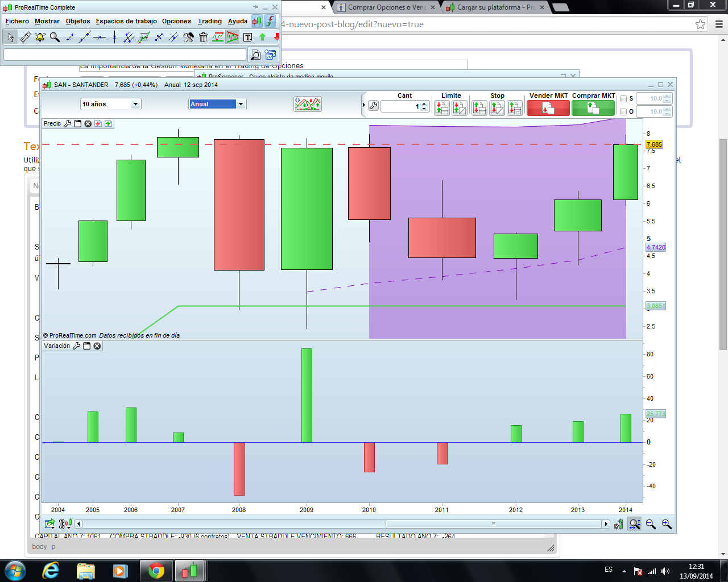Screen dimensions: 728x582
Task: Open the Mostrar menu
Action: 47,21
